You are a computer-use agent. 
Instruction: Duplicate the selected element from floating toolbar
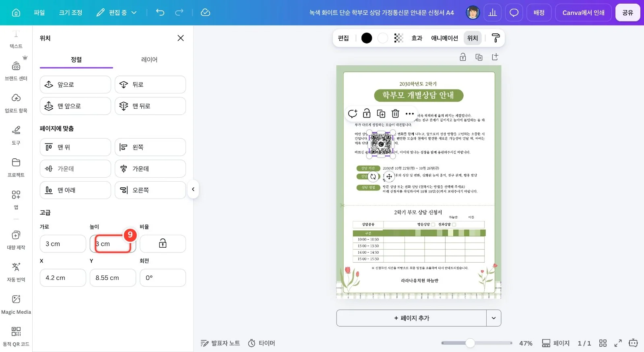click(381, 114)
